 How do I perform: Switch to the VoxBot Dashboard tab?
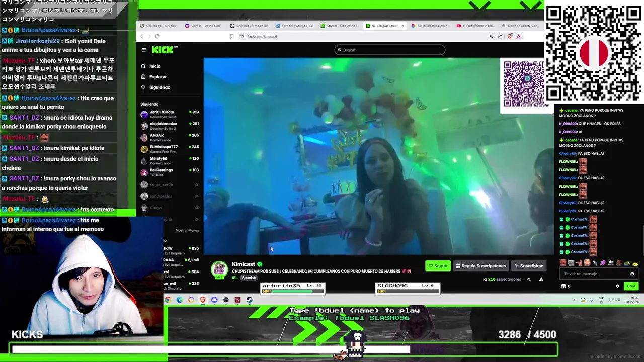coord(203,26)
